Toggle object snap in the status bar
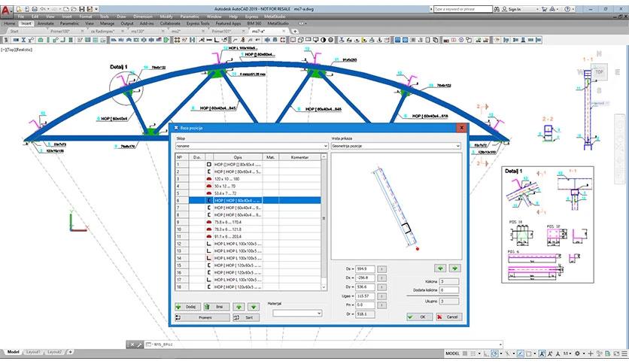 pos(529,353)
